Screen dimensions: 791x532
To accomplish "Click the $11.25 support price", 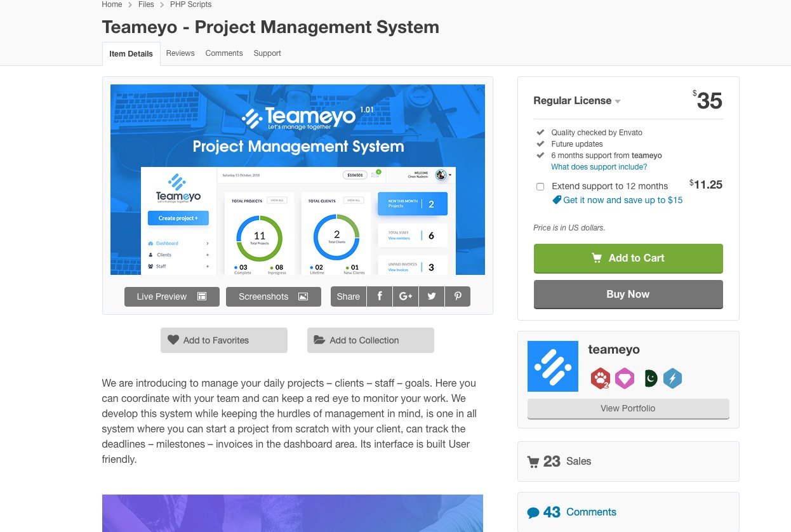I will tap(706, 185).
